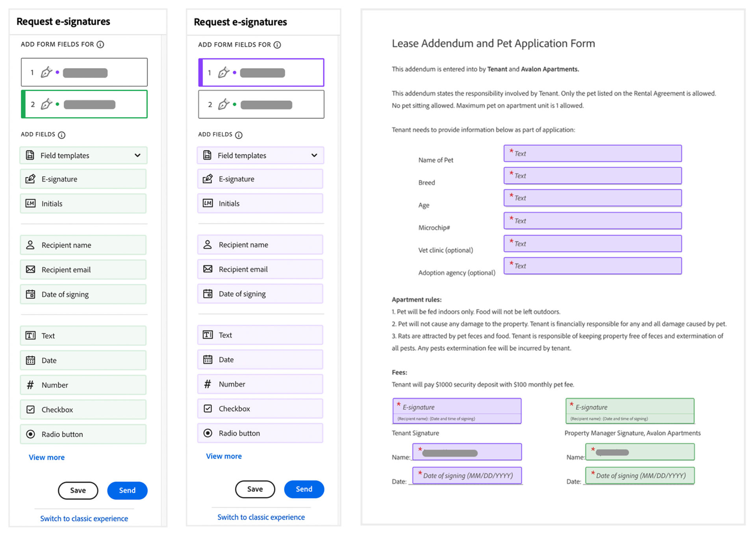The image size is (756, 535).
Task: Select the Text field tool
Action: 83,335
